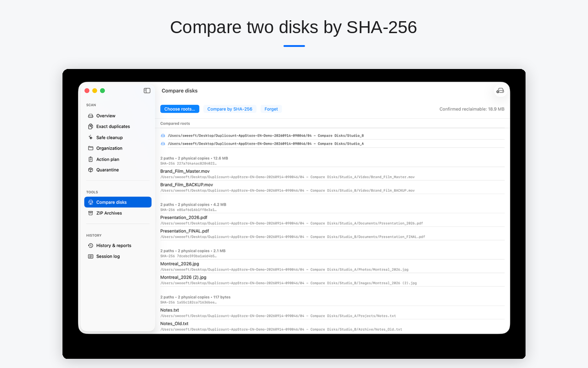Select the Notes.txt file row

tap(332, 313)
